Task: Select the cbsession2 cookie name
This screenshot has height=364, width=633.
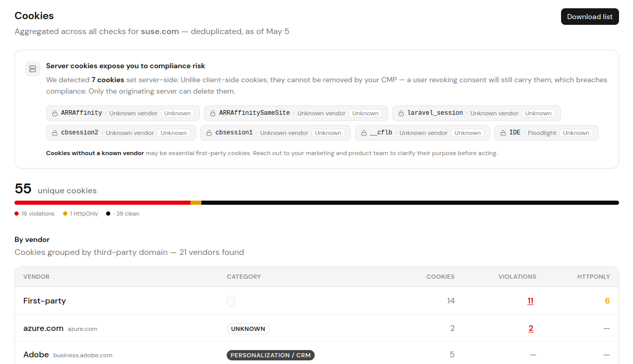Action: click(80, 133)
